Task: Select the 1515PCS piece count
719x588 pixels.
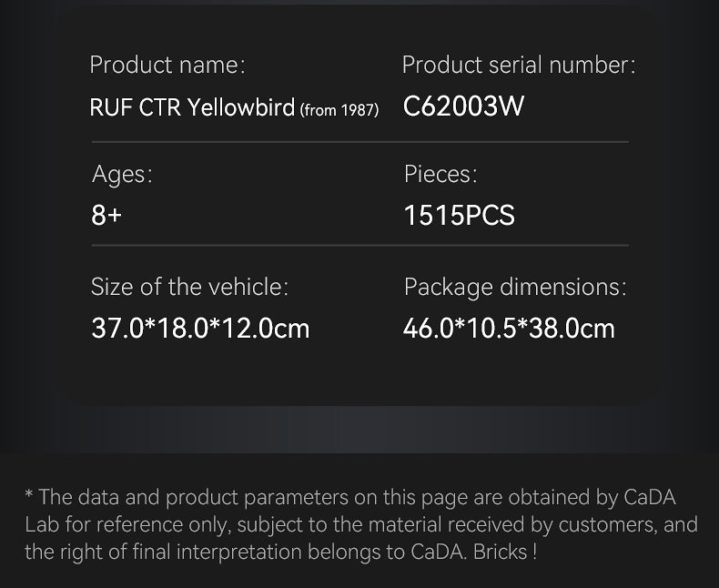Action: pos(459,216)
